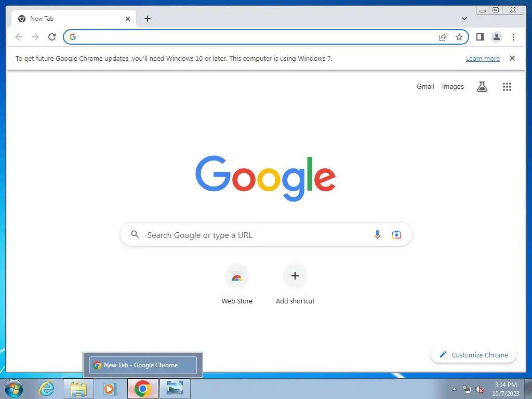Open the tab search dropdown chevron
532x399 pixels.
pyautogui.click(x=464, y=19)
